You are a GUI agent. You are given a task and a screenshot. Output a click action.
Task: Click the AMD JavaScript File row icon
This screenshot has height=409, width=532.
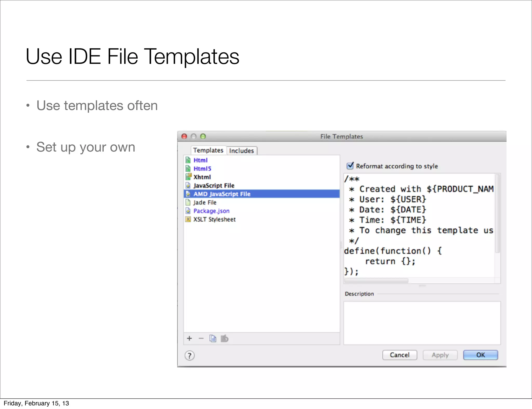188,194
